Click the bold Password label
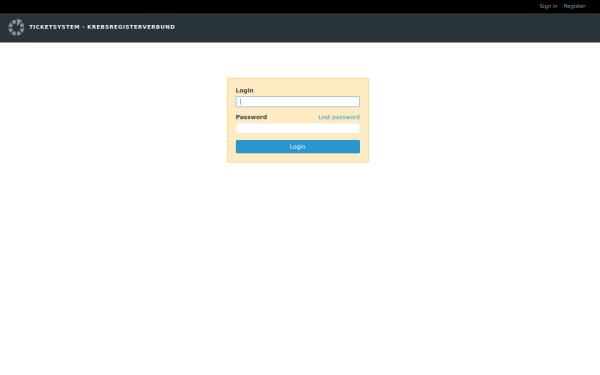Screen dimensions: 600x375 click(251, 117)
